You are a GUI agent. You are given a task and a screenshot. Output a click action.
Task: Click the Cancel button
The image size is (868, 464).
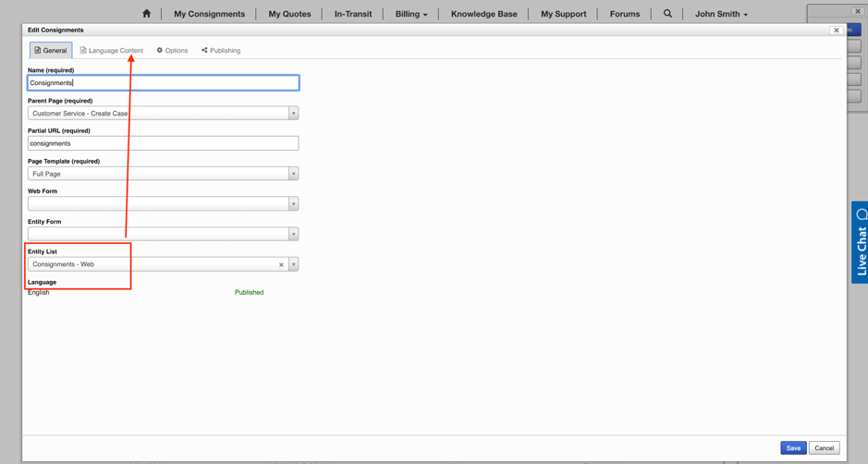[824, 448]
